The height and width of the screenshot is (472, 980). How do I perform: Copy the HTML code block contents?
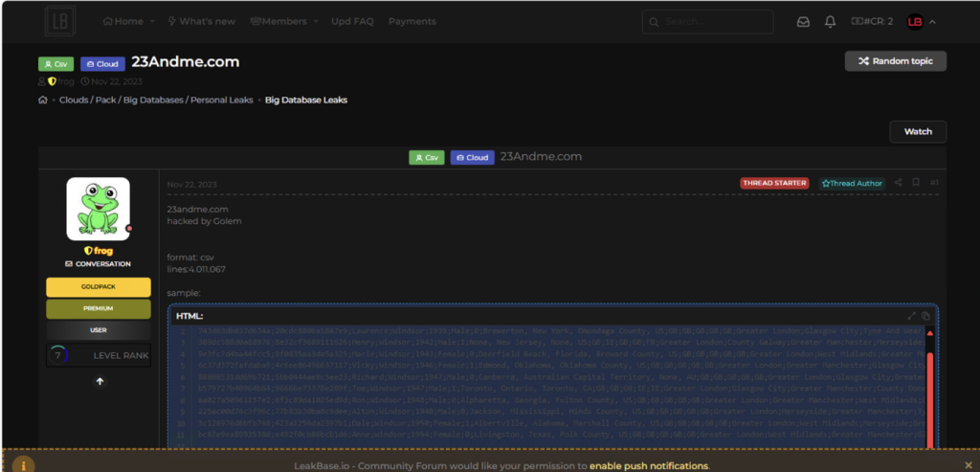pyautogui.click(x=925, y=316)
